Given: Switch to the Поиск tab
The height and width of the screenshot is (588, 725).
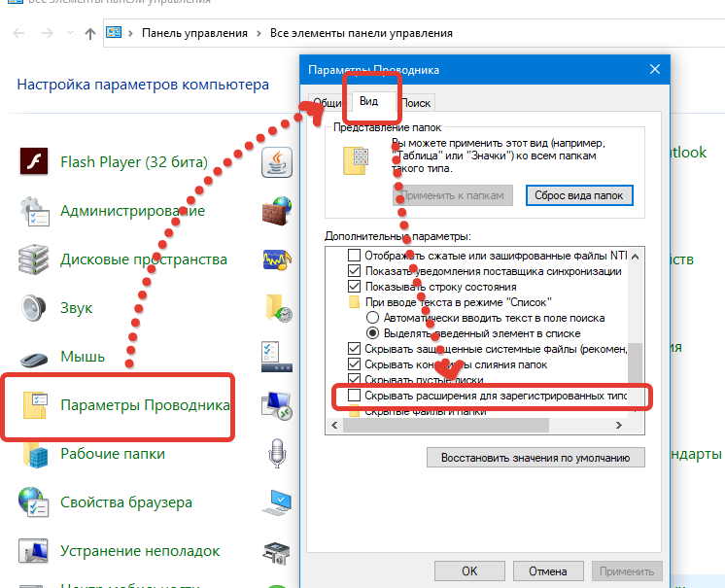Looking at the screenshot, I should click(x=416, y=103).
